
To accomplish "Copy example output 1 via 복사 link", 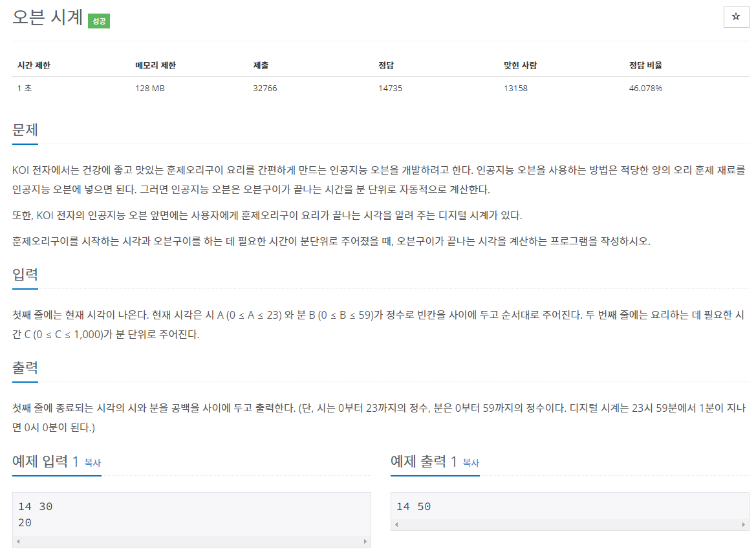I will click(471, 462).
